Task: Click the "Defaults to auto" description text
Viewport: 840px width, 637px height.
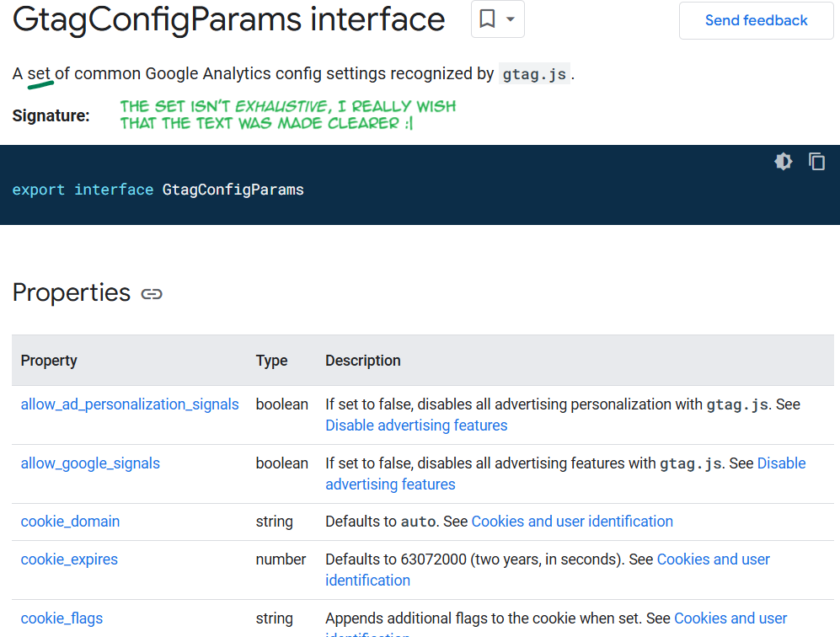Action: [381, 522]
